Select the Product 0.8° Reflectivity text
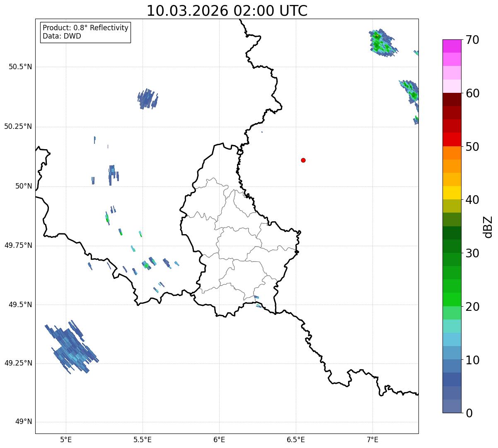 (85, 28)
